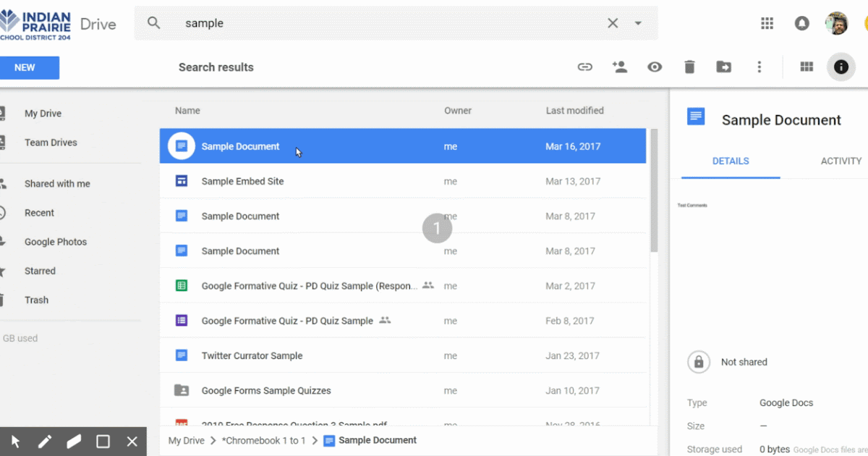Get shareable link icon

point(584,67)
